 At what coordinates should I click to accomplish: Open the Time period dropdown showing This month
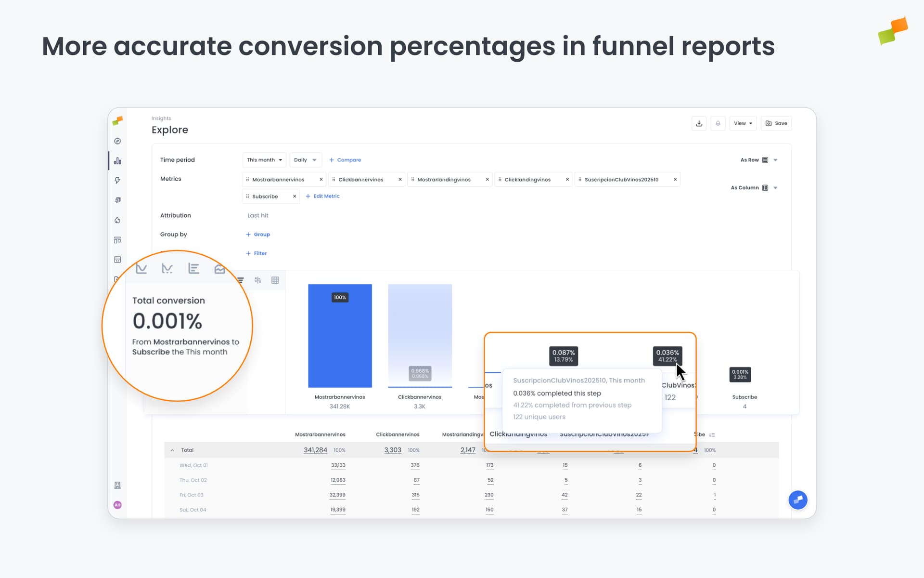pyautogui.click(x=264, y=159)
